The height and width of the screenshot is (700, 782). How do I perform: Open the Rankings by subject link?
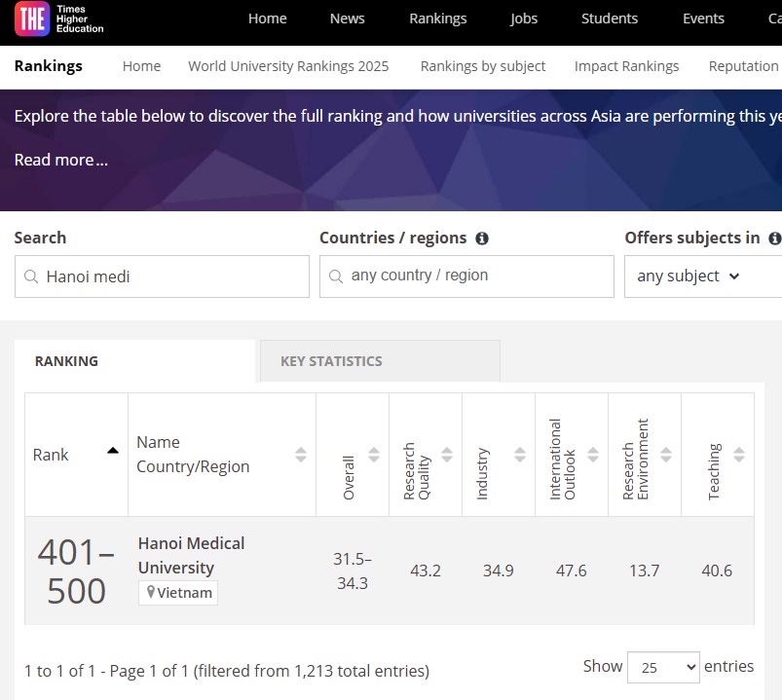483,66
